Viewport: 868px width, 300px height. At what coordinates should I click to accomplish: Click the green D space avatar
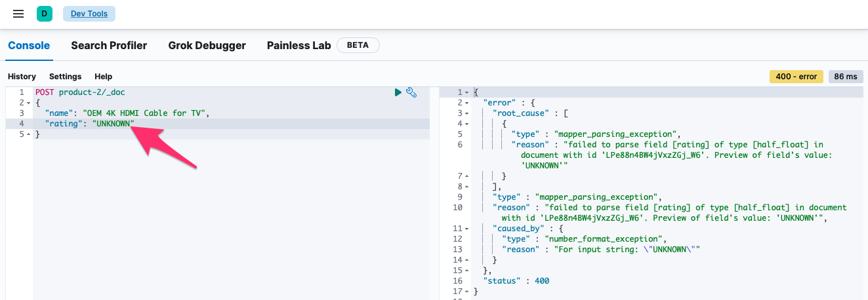tap(45, 14)
